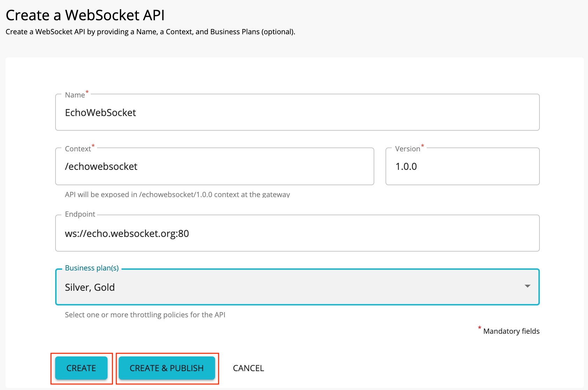This screenshot has width=588, height=390.
Task: Edit the /echowebsocket context value
Action: tap(101, 166)
